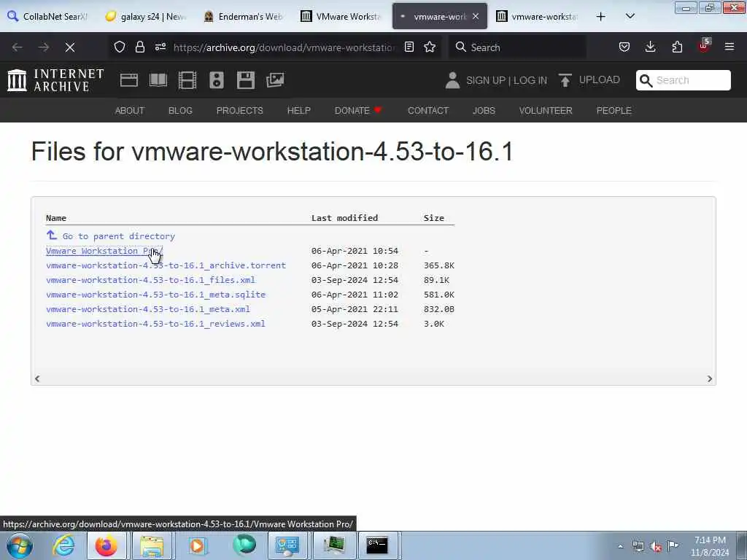Open the VOLUNTEER nav item
Viewport: 747px width, 560px height.
[x=546, y=111]
